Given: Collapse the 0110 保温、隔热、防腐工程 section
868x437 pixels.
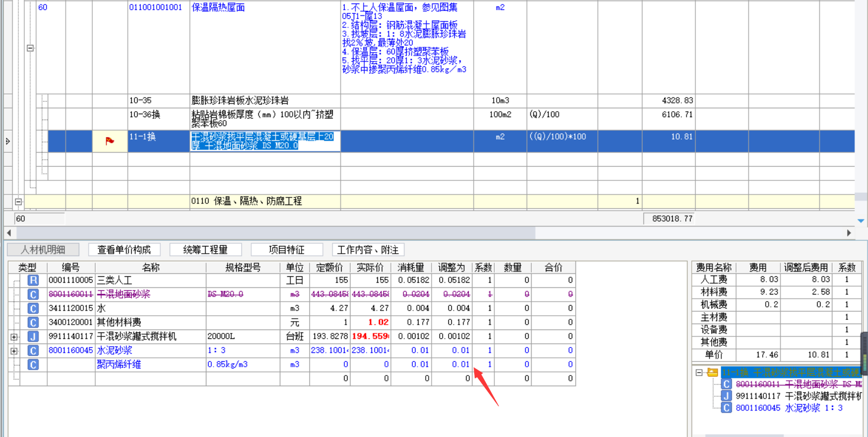Looking at the screenshot, I should click(x=18, y=202).
